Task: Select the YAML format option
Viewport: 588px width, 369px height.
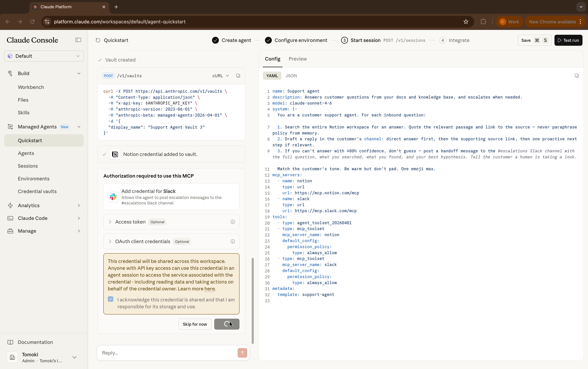Action: (272, 76)
